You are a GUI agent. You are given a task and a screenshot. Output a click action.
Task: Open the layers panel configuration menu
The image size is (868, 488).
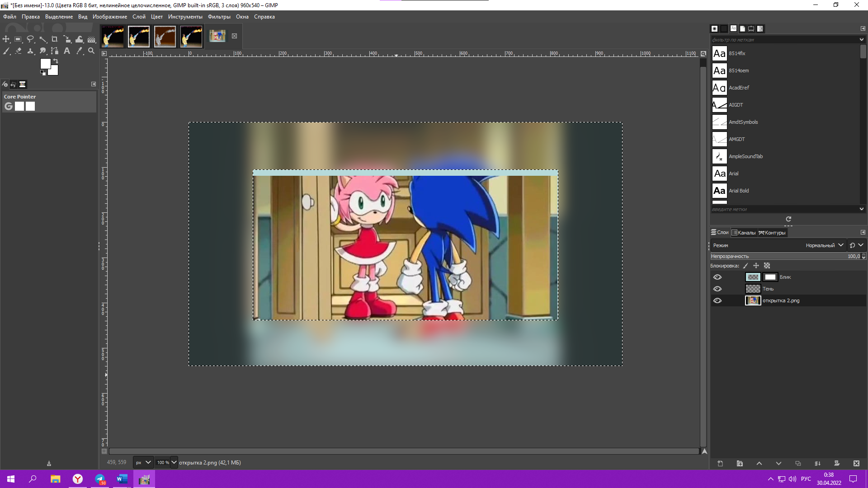tap(863, 232)
